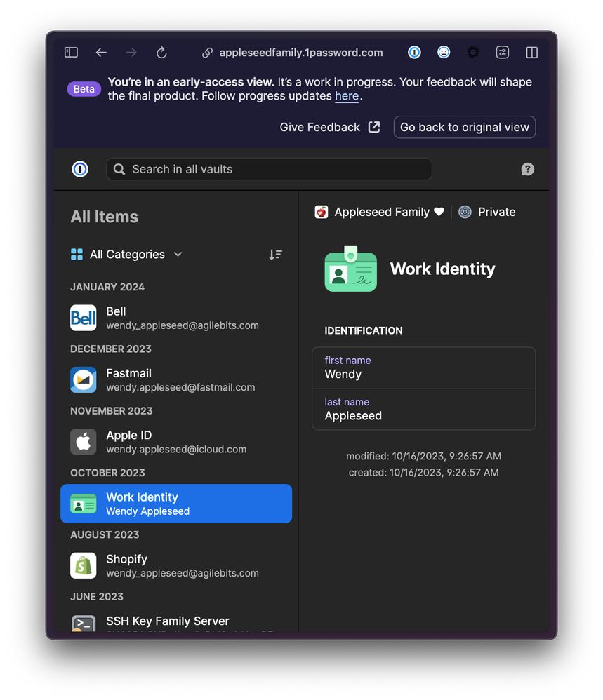Image resolution: width=603 pixels, height=700 pixels.
Task: Open the Apple ID list entry
Action: click(175, 442)
